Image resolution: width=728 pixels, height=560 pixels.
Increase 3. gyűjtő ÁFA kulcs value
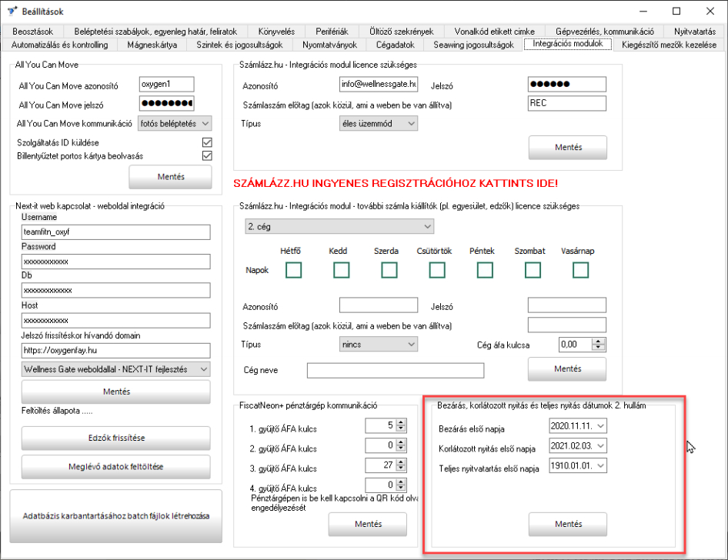pyautogui.click(x=401, y=462)
